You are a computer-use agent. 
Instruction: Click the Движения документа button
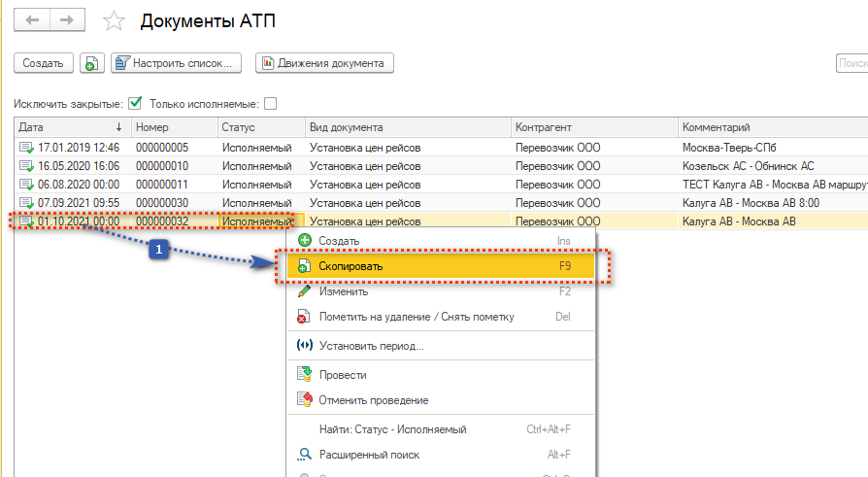point(324,64)
